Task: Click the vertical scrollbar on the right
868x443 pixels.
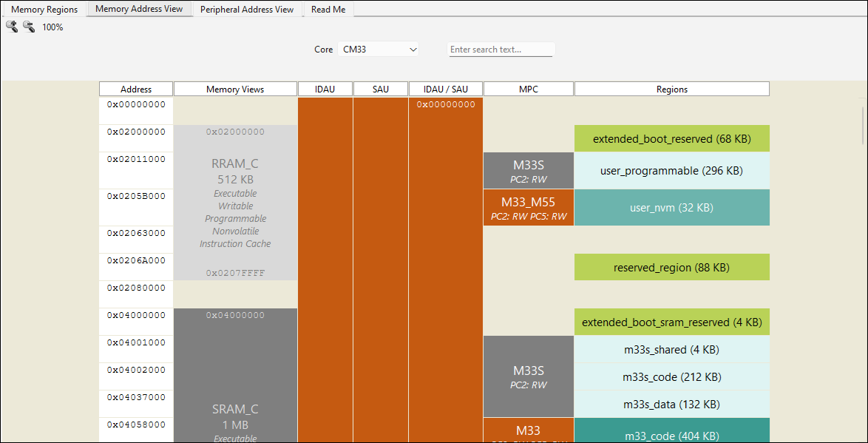Action: tap(862, 126)
